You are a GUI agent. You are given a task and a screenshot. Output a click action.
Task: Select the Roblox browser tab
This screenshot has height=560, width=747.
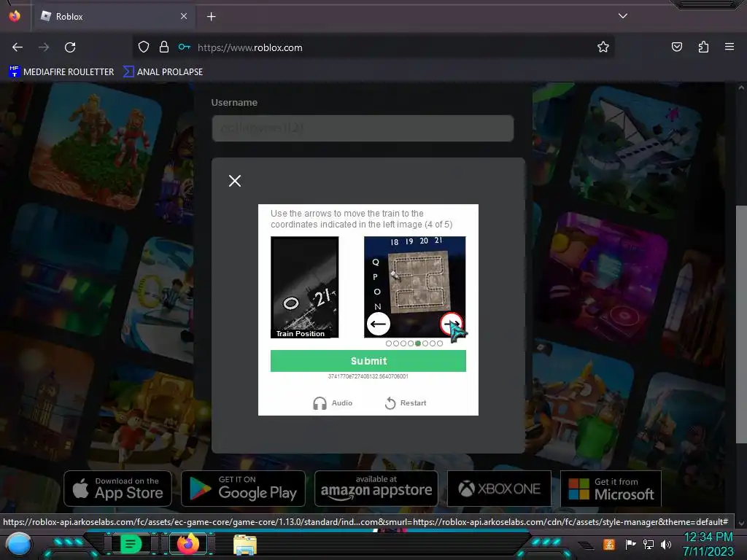point(114,17)
